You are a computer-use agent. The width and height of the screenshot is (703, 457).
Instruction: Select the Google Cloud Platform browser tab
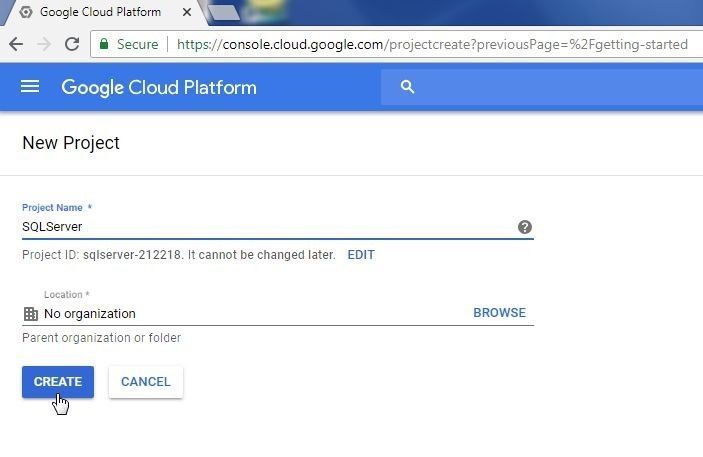click(x=95, y=12)
